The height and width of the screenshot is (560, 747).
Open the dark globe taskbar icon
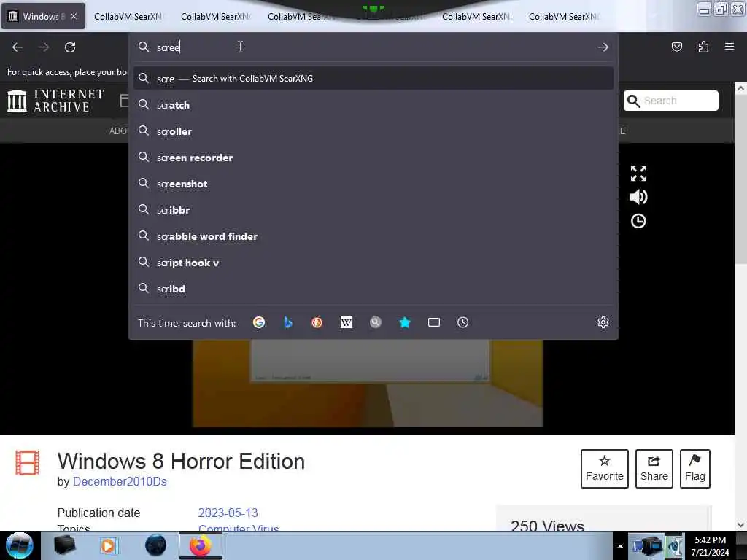[x=156, y=545]
